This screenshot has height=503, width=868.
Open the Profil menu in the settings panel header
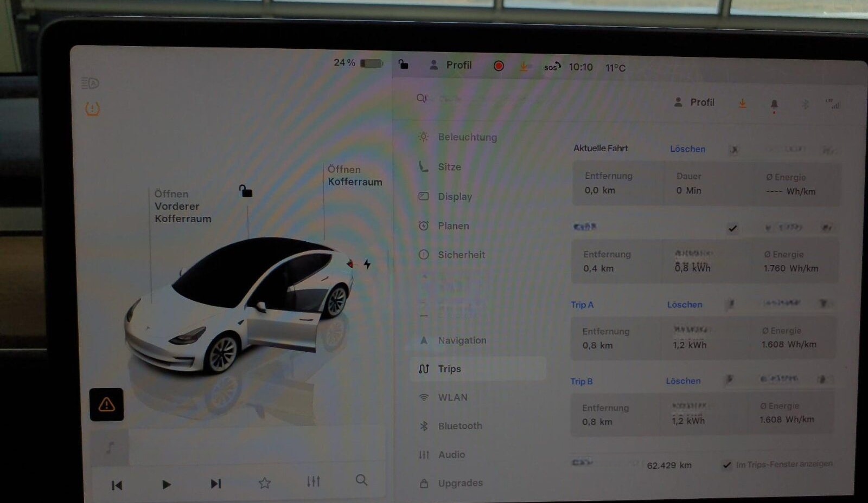point(695,102)
